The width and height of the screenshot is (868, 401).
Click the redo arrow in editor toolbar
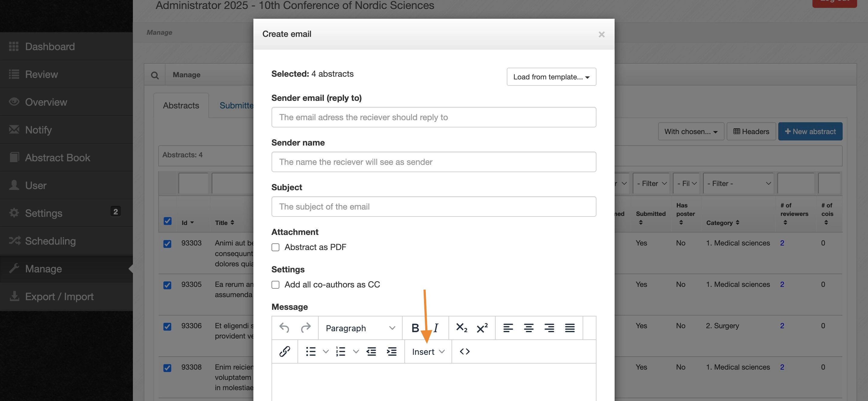pos(306,328)
